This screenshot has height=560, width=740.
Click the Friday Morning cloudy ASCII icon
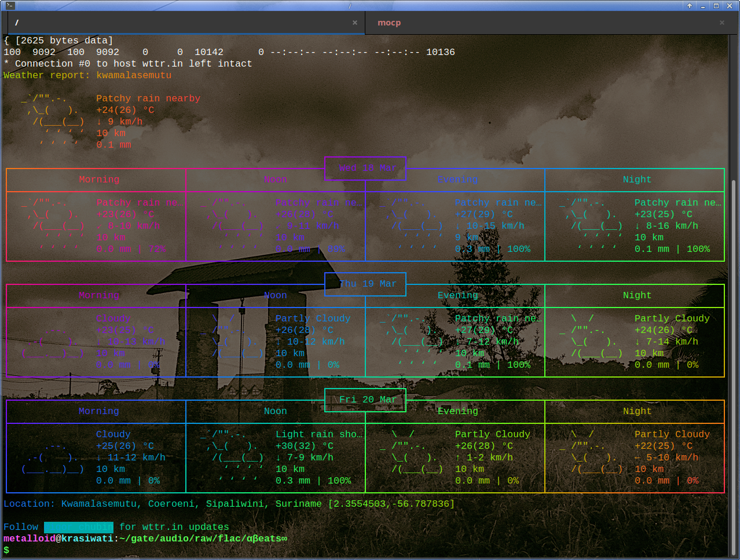tap(53, 457)
